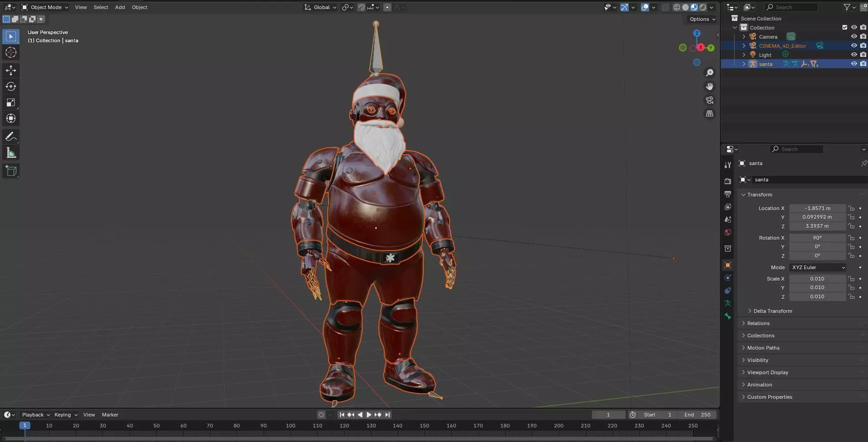Open the viewport View menu
This screenshot has height=442, width=868.
click(81, 7)
